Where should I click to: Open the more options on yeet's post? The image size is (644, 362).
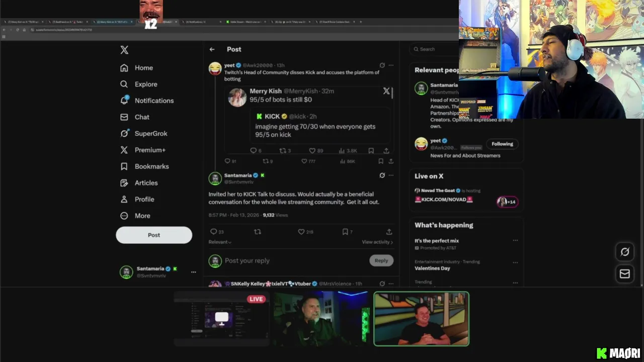coord(391,65)
